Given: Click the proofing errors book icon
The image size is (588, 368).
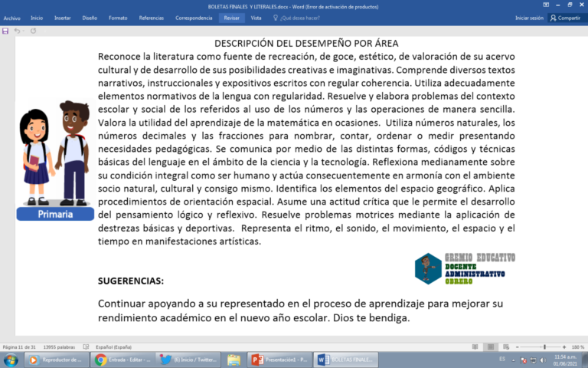Looking at the screenshot, I should pyautogui.click(x=86, y=347).
